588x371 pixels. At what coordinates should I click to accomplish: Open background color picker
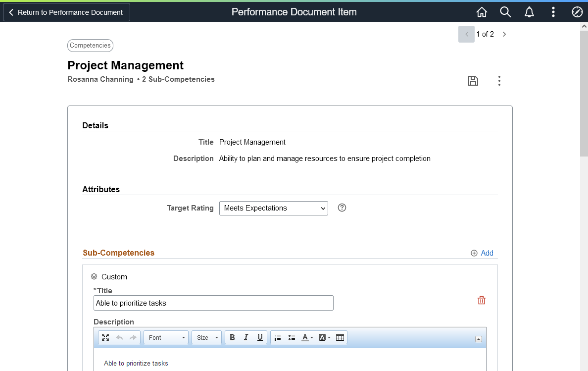[x=324, y=337]
